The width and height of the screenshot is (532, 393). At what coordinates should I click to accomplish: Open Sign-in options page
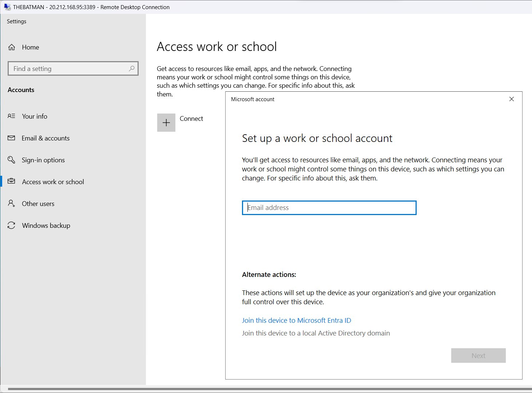point(43,160)
